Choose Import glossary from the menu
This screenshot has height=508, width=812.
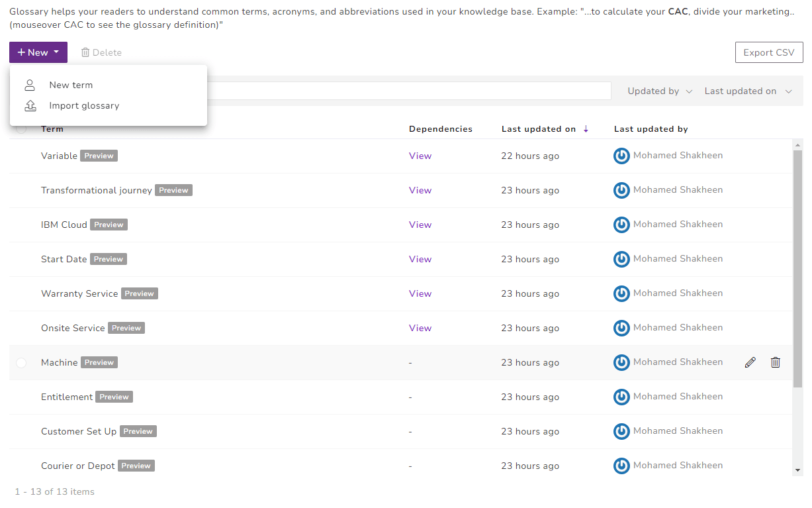click(84, 106)
